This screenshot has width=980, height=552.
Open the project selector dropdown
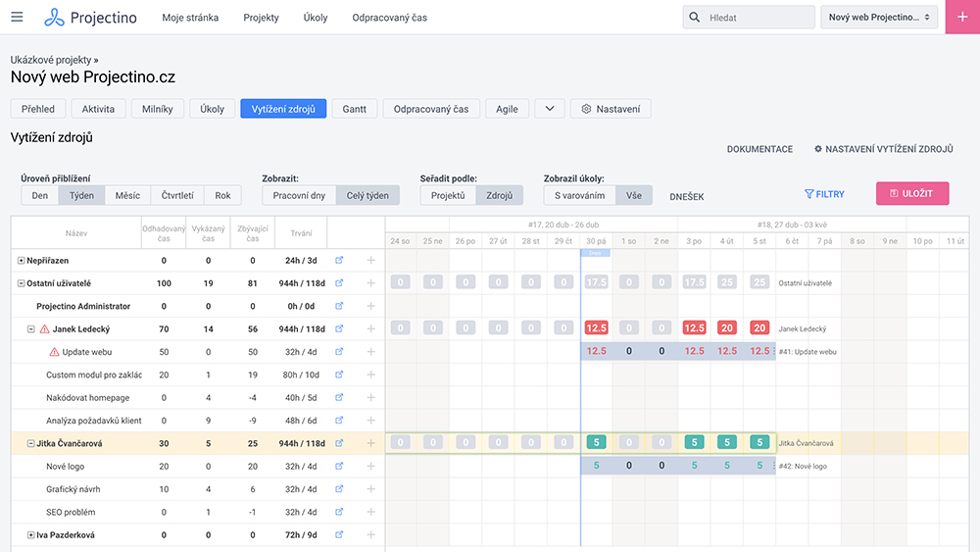click(879, 18)
